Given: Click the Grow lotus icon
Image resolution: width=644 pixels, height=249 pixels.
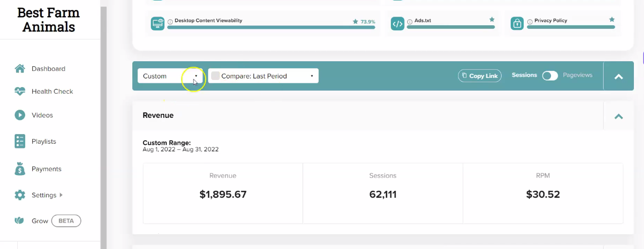Looking at the screenshot, I should 20,221.
